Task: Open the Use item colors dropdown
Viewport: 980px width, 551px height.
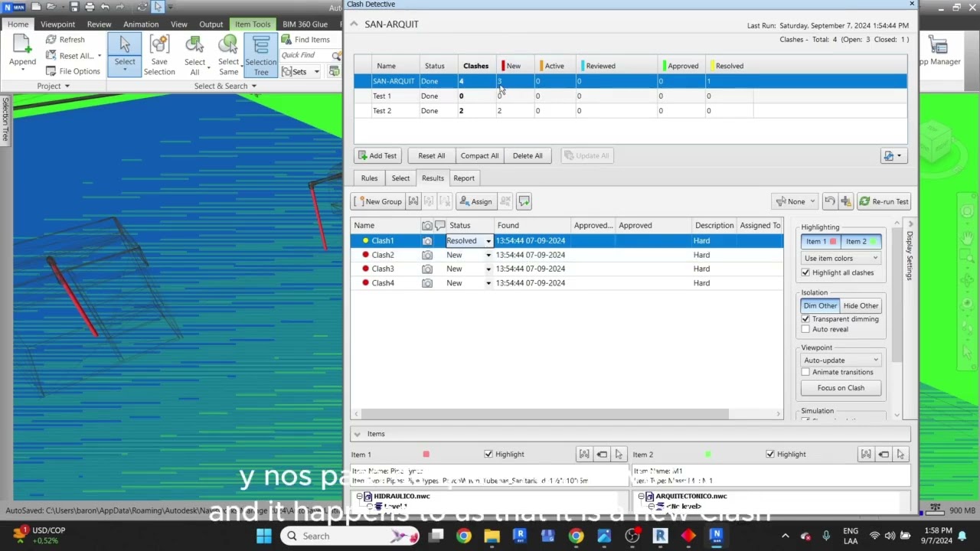Action: [x=841, y=259]
